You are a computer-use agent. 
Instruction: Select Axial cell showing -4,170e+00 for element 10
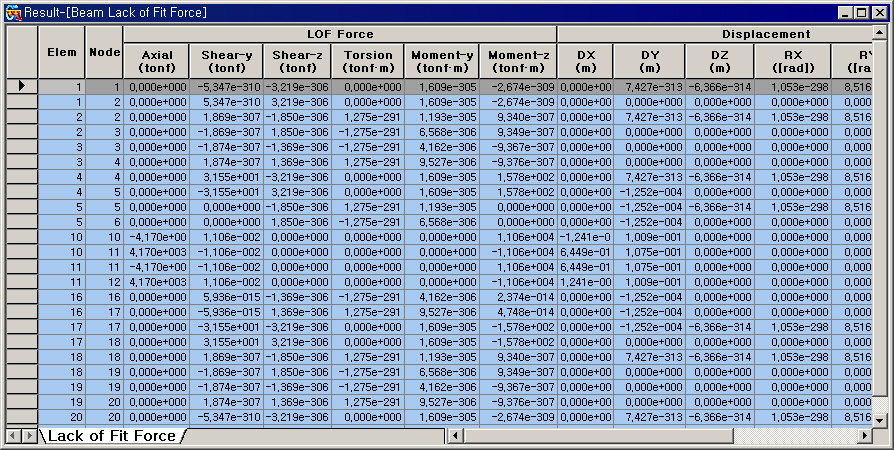click(x=156, y=237)
